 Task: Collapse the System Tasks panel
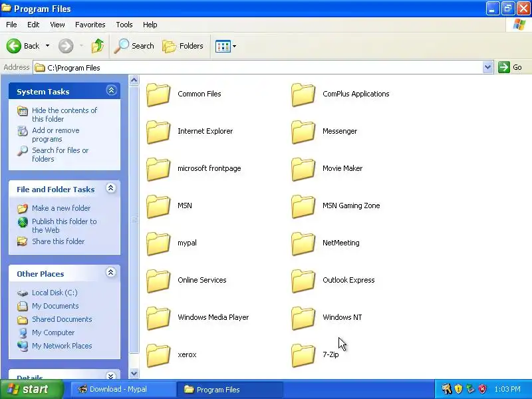pyautogui.click(x=111, y=90)
